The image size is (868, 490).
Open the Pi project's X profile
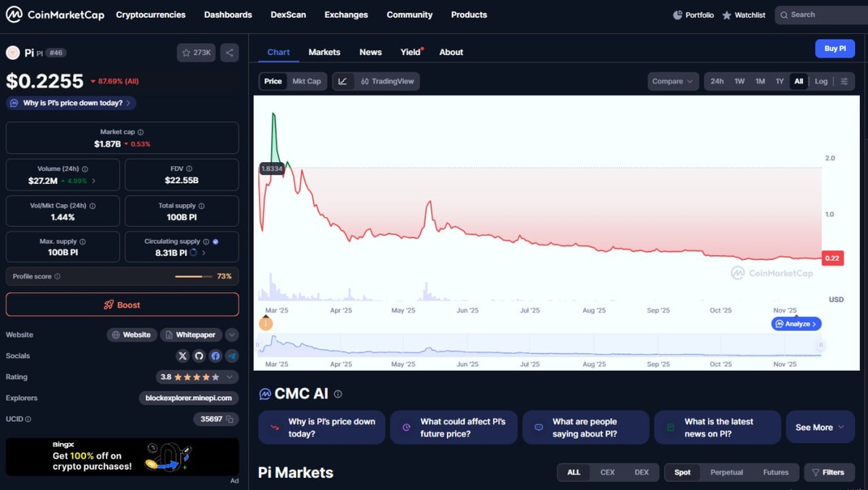tap(182, 355)
